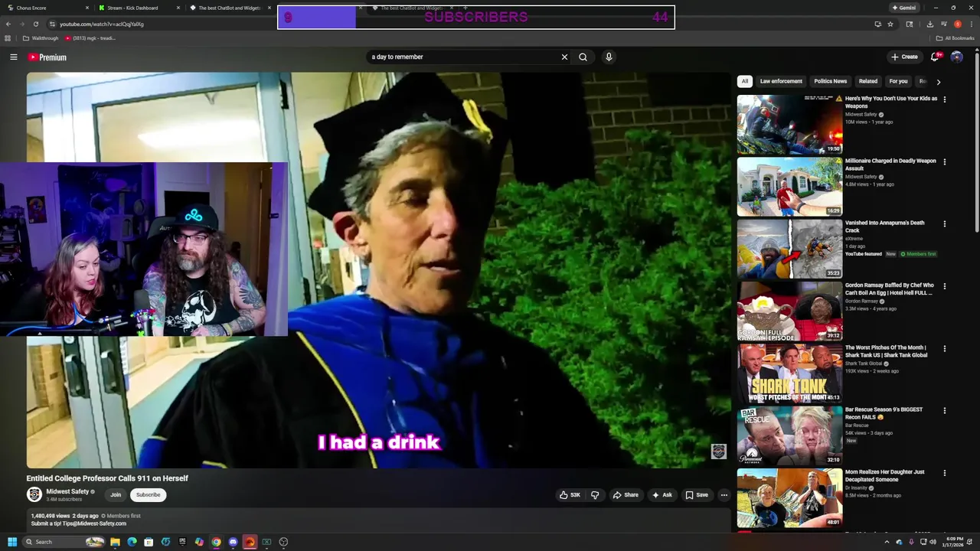Screen dimensions: 980x551
Task: Open the Create menu
Action: pos(904,57)
